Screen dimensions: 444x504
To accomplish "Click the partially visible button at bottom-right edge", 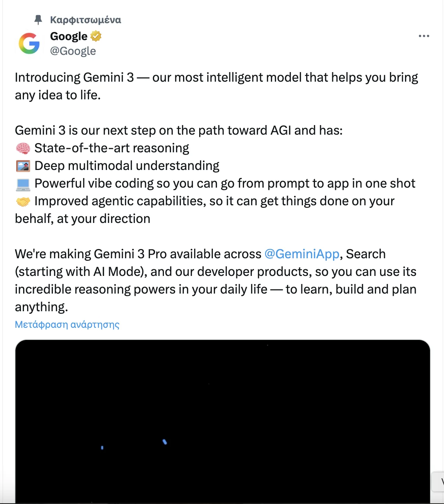I will [x=439, y=482].
